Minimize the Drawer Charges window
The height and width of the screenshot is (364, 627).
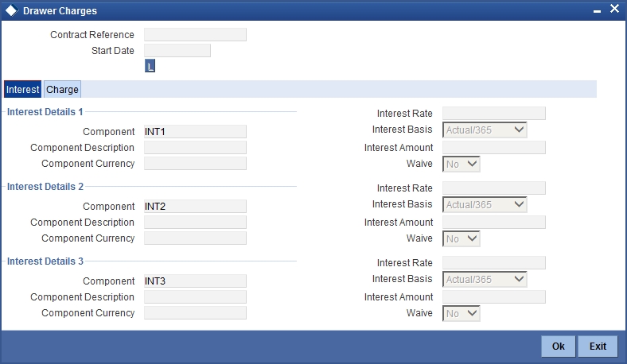[597, 12]
